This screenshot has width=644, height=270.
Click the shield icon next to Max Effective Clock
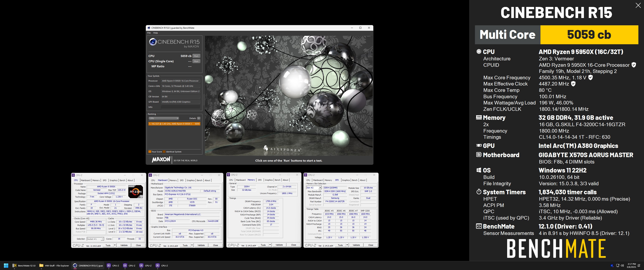click(573, 84)
